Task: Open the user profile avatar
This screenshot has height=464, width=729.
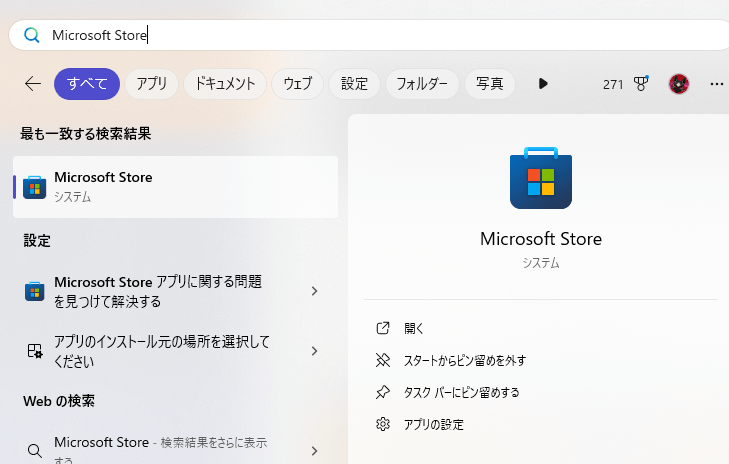Action: [679, 84]
